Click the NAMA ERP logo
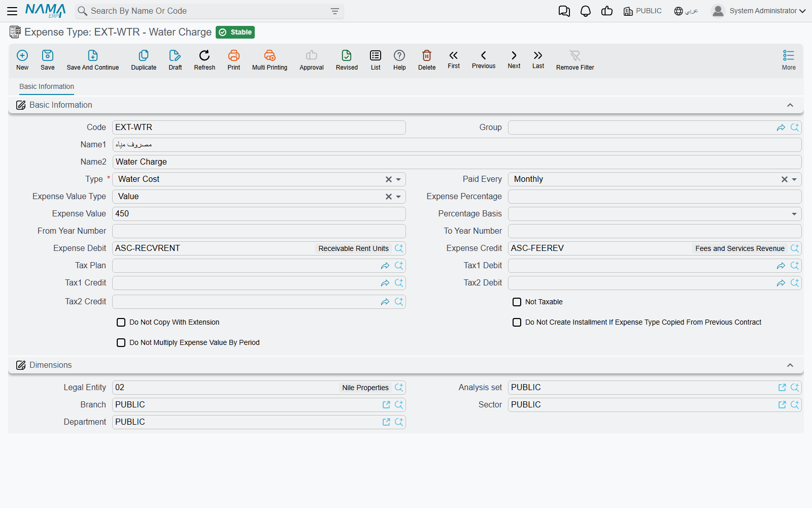812x508 pixels. point(46,11)
